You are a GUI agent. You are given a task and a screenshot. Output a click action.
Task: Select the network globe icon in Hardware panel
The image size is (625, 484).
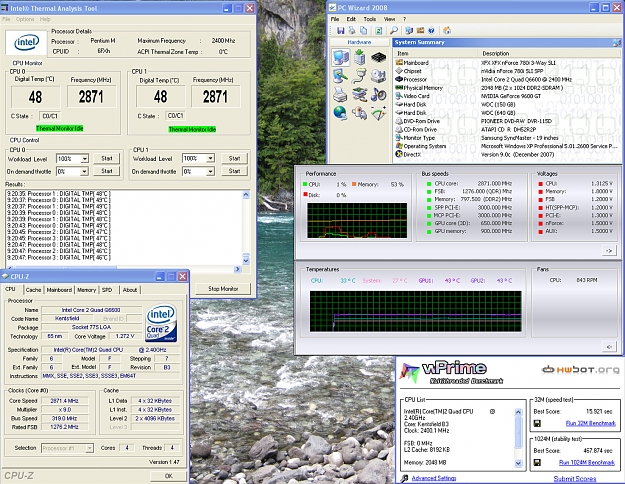(340, 113)
